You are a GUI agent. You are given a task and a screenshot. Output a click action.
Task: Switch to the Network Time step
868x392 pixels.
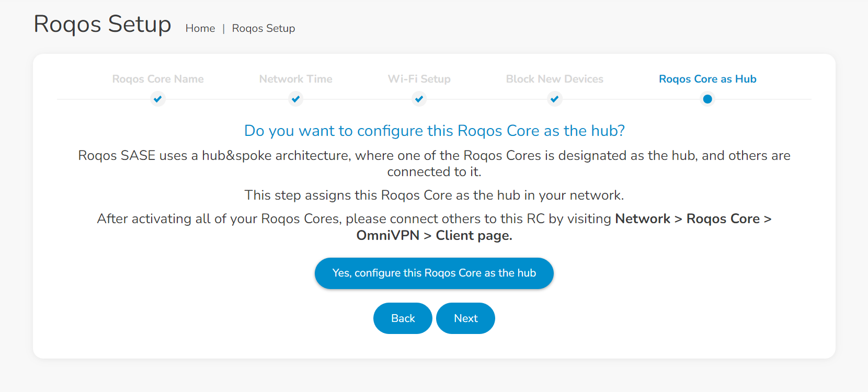296,79
